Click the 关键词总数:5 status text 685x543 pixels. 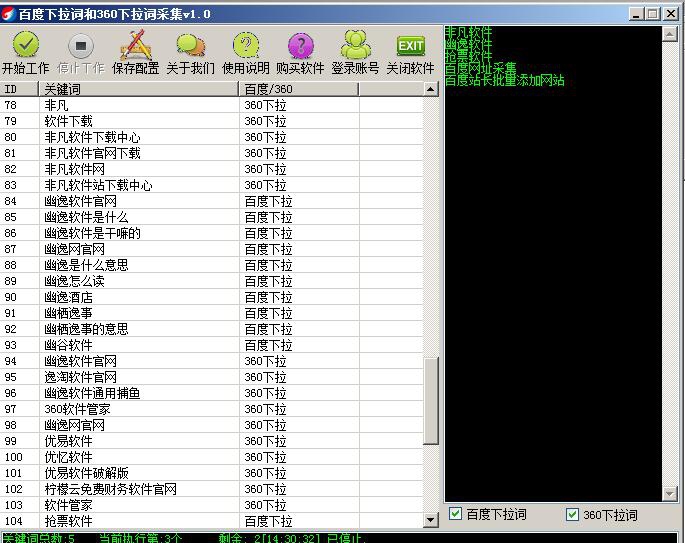(x=38, y=538)
